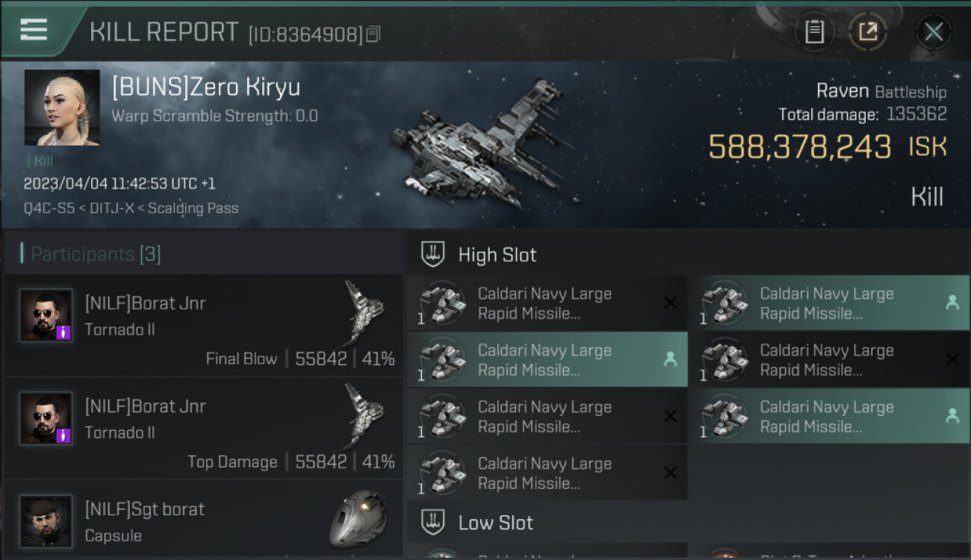Open first Borat Jnr portrait with Final Blow
Screen dimensions: 971x560
coord(46,315)
